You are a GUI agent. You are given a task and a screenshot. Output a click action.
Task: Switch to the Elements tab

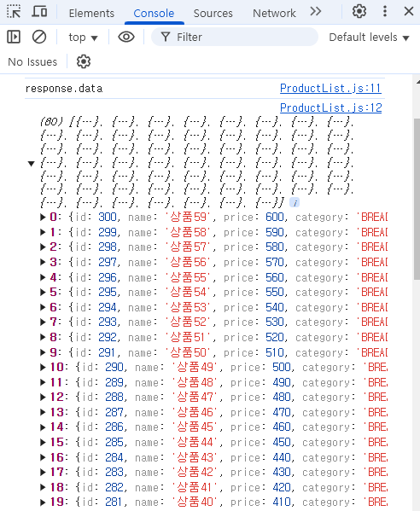tap(91, 13)
